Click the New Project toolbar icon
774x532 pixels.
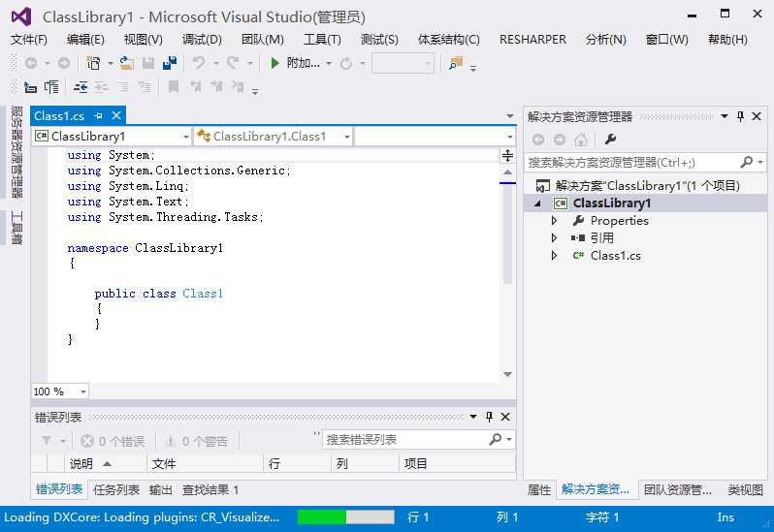93,63
